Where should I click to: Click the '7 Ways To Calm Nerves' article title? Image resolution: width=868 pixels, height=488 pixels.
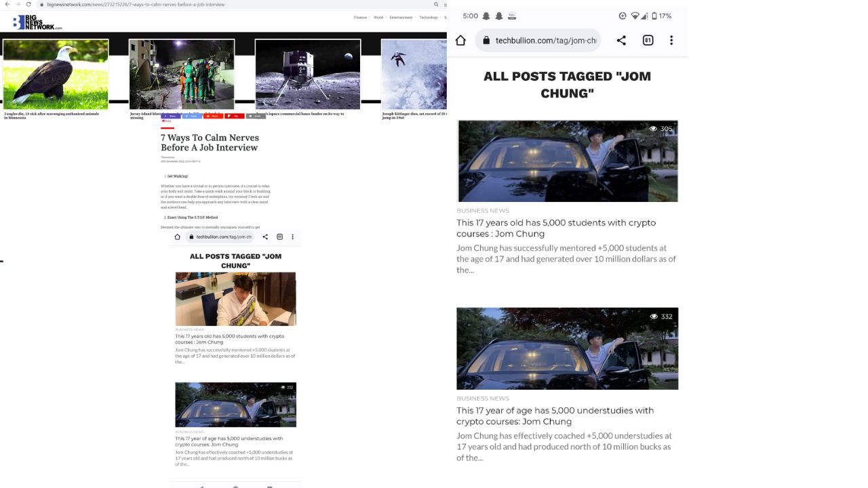(x=210, y=142)
